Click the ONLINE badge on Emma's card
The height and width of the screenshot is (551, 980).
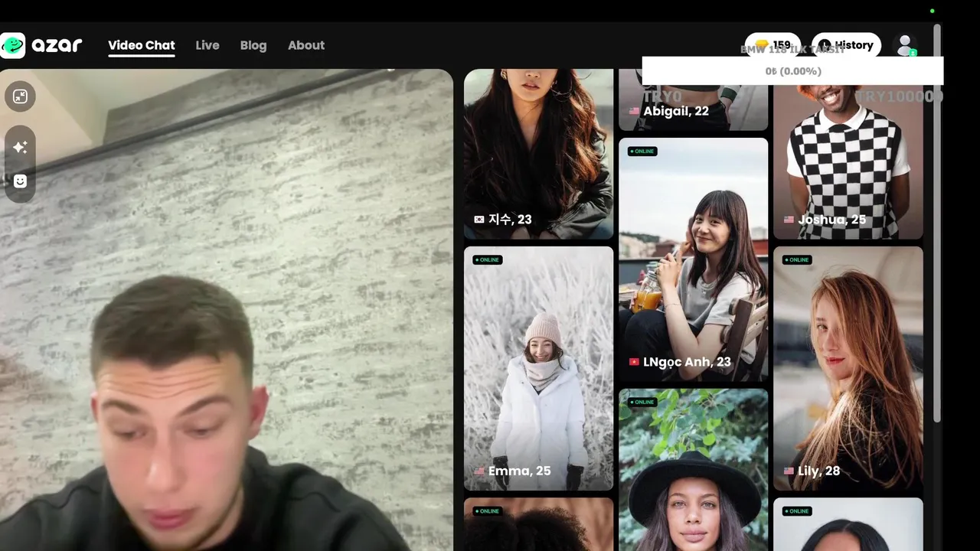[487, 260]
